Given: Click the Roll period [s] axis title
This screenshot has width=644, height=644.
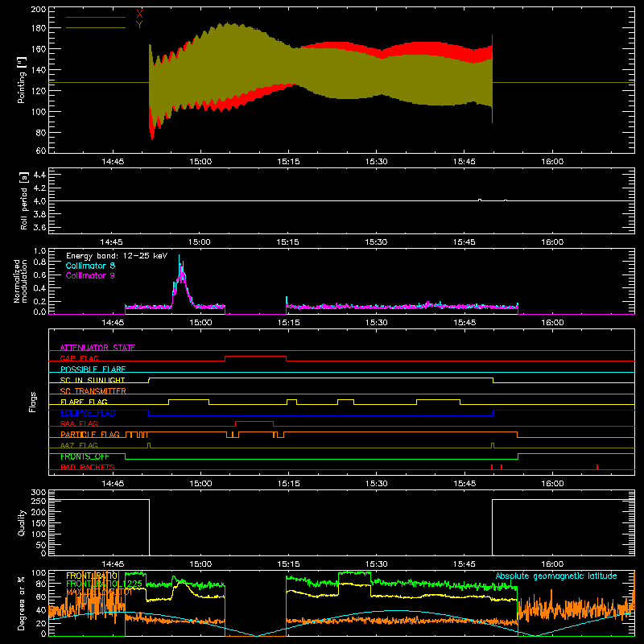Looking at the screenshot, I should click(x=24, y=200).
